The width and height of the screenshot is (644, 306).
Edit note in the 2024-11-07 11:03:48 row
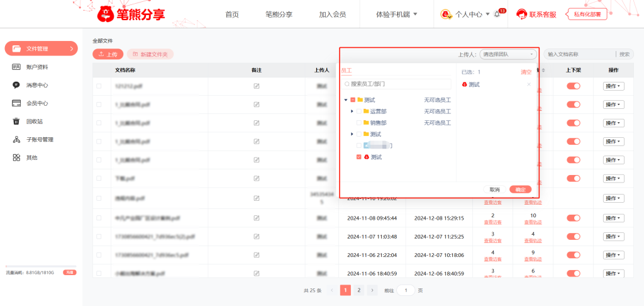pos(257,237)
